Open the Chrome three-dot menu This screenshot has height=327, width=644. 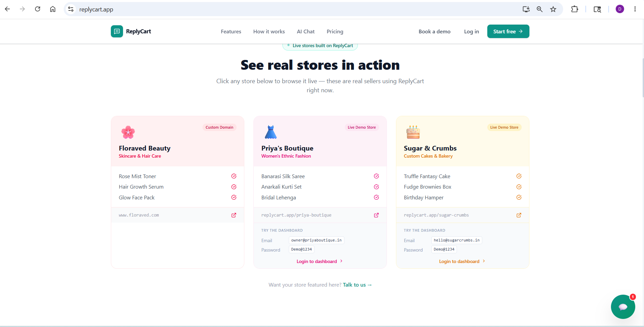pyautogui.click(x=635, y=9)
